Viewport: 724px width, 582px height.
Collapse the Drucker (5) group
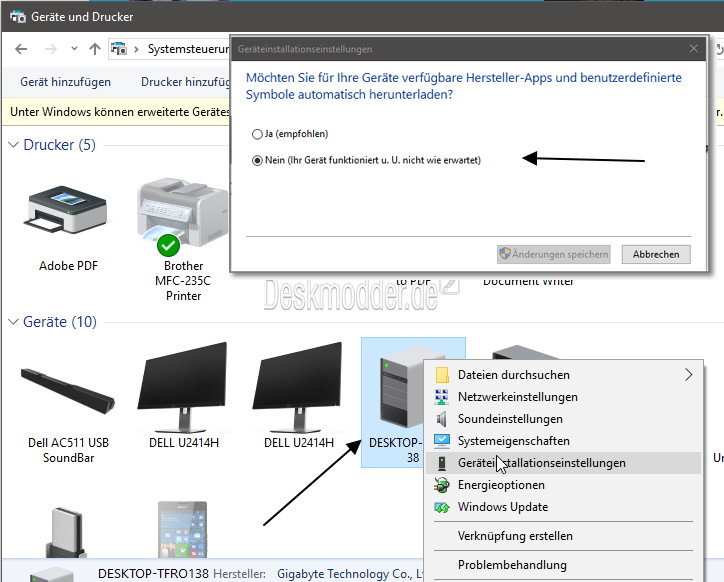tap(13, 145)
